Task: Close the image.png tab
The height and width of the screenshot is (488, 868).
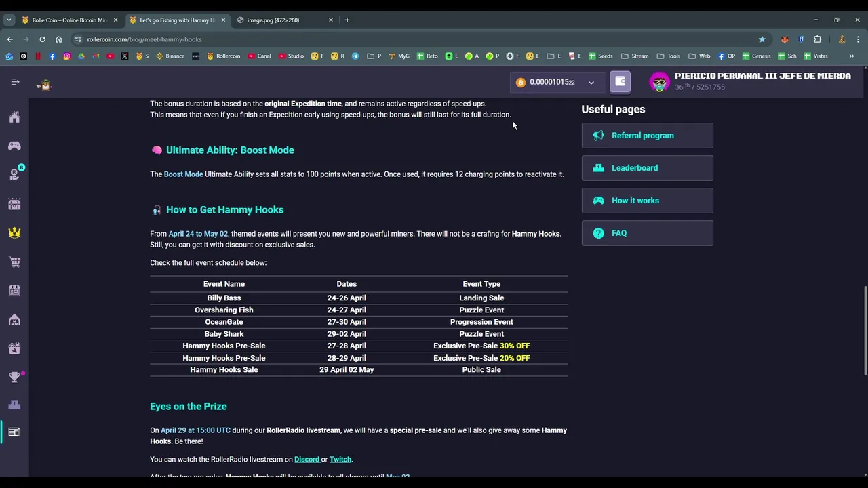Action: (x=331, y=20)
